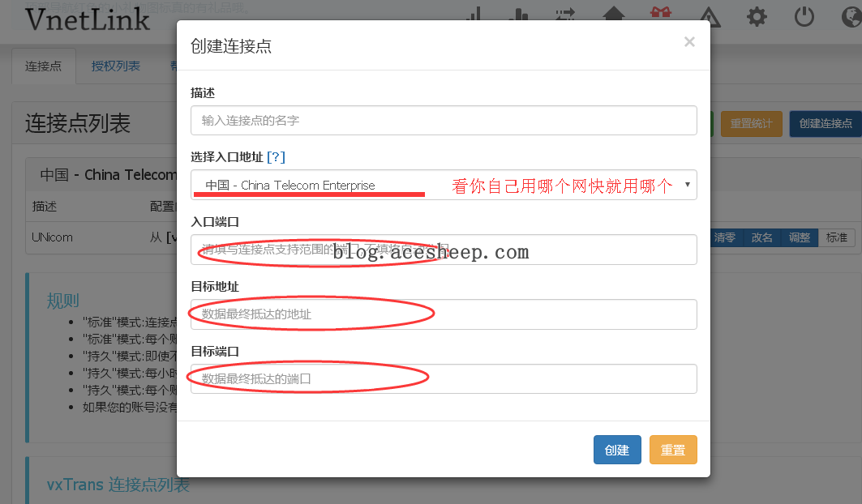The width and height of the screenshot is (862, 504).
Task: Click the 目标地址 input field
Action: (444, 314)
